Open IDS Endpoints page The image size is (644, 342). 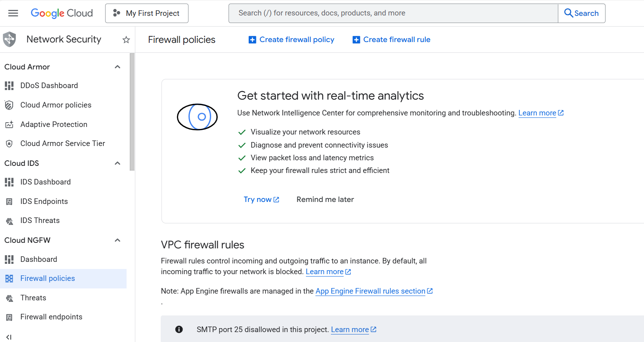44,201
